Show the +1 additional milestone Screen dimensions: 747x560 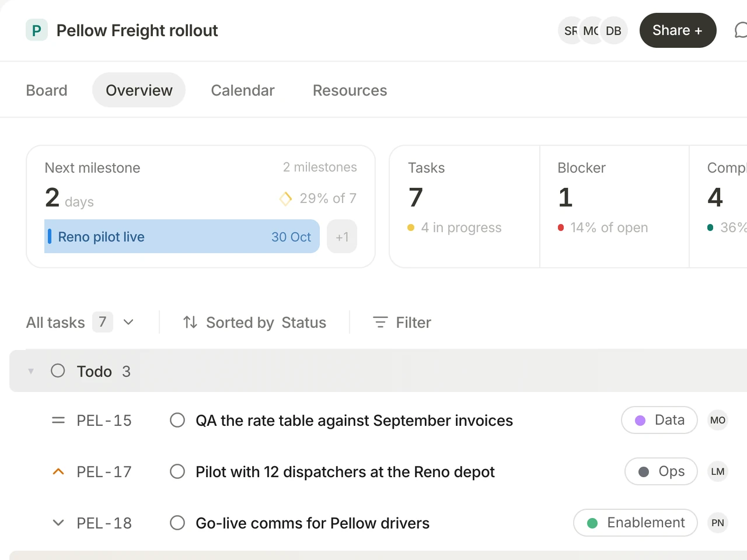342,236
